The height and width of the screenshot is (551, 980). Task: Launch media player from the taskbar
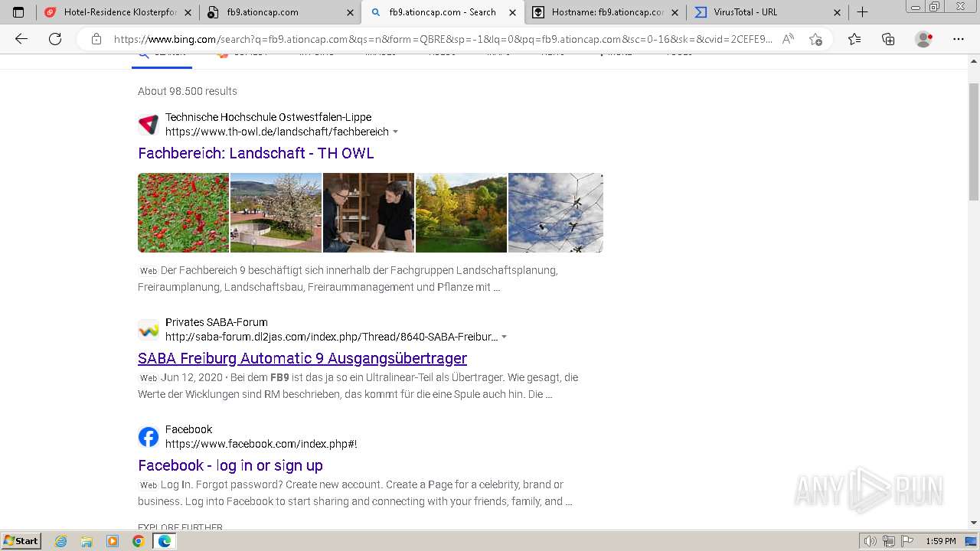[113, 541]
